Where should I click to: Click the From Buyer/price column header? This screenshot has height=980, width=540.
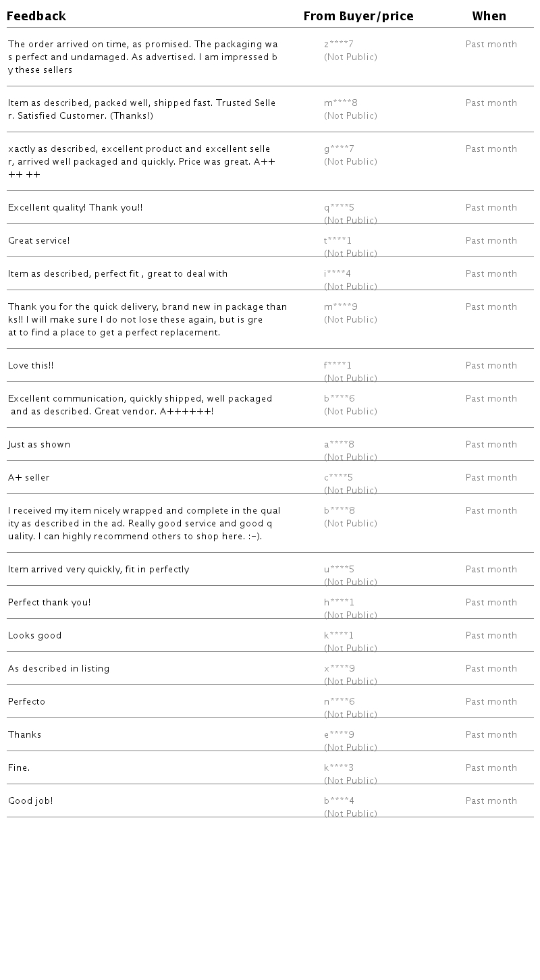coord(358,16)
